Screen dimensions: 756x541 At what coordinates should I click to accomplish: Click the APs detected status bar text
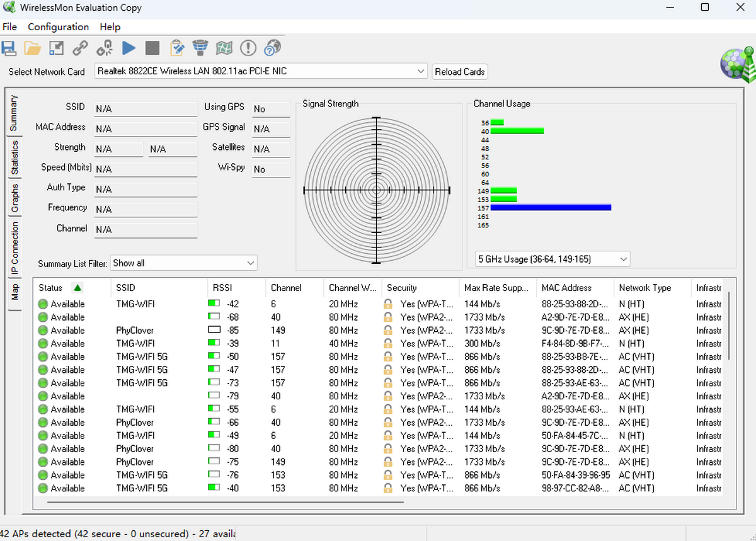(x=118, y=533)
